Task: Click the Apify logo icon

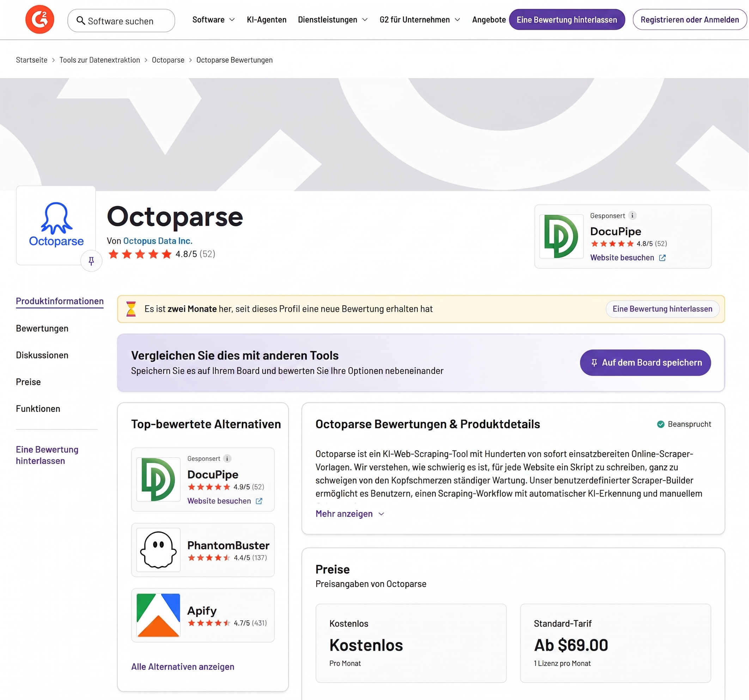Action: click(x=158, y=615)
